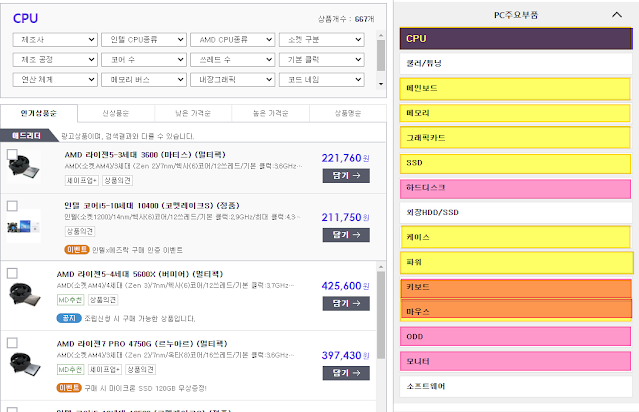Select the 상품명순 sort tab
The height and width of the screenshot is (412, 639).
(x=348, y=113)
